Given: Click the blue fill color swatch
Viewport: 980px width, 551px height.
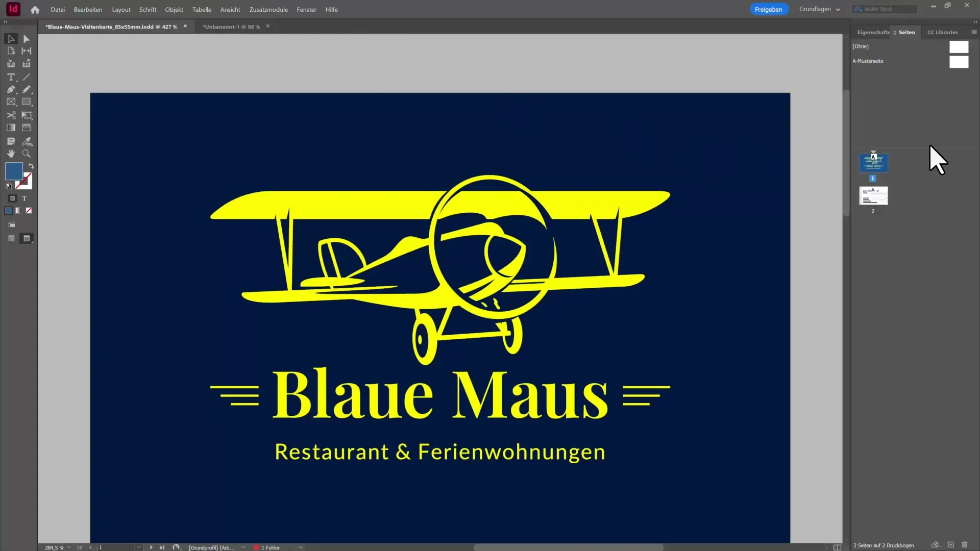Looking at the screenshot, I should point(13,170).
